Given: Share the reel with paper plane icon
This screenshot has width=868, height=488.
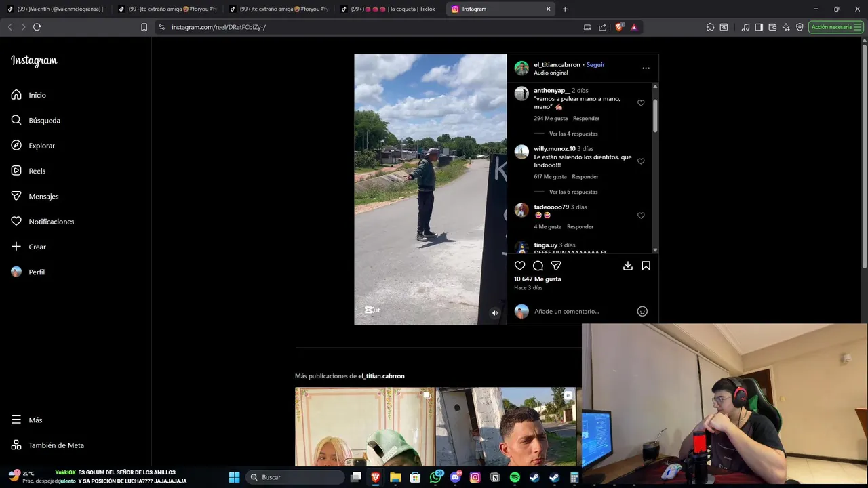Looking at the screenshot, I should pos(556,266).
